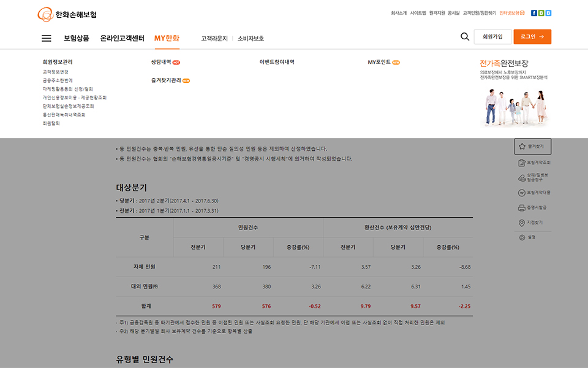Click the 즐겨찾기 star icon in sidebar
Image resolution: width=588 pixels, height=368 pixels.
pos(522,147)
